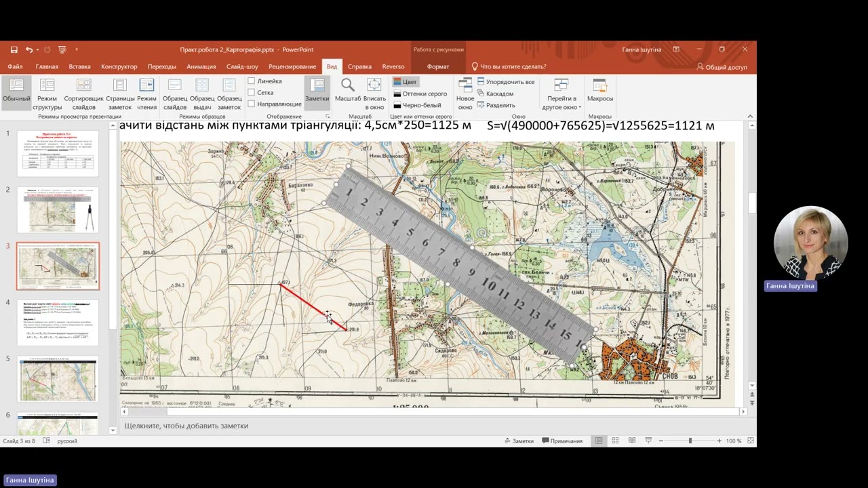Toggle Заметки notes in status bar
The width and height of the screenshot is (868, 488).
519,441
